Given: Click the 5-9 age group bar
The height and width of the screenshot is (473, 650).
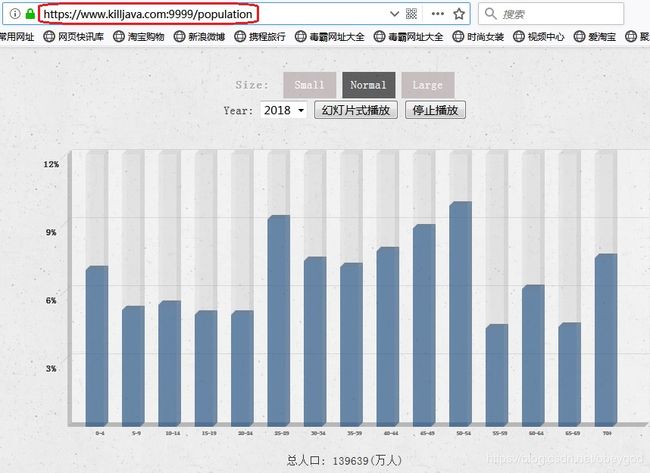Looking at the screenshot, I should point(133,366).
